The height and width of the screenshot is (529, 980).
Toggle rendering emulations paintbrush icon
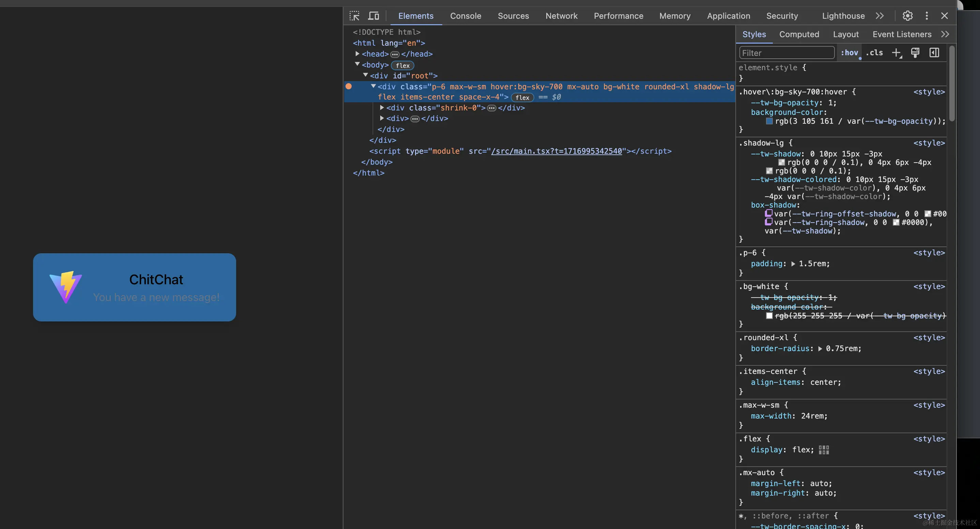(915, 53)
